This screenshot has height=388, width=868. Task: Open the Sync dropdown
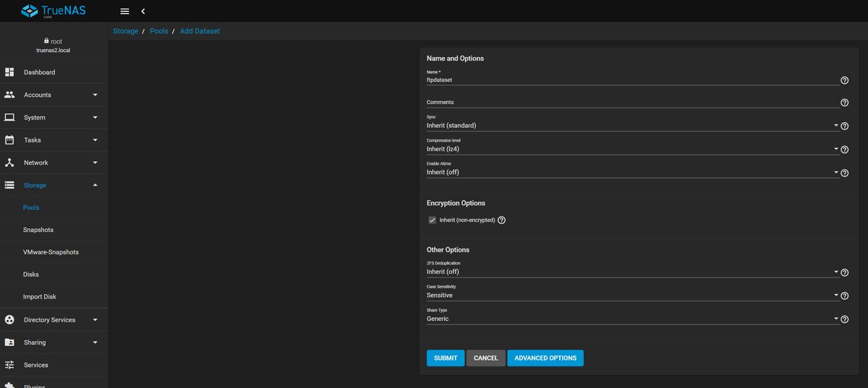[x=633, y=125]
